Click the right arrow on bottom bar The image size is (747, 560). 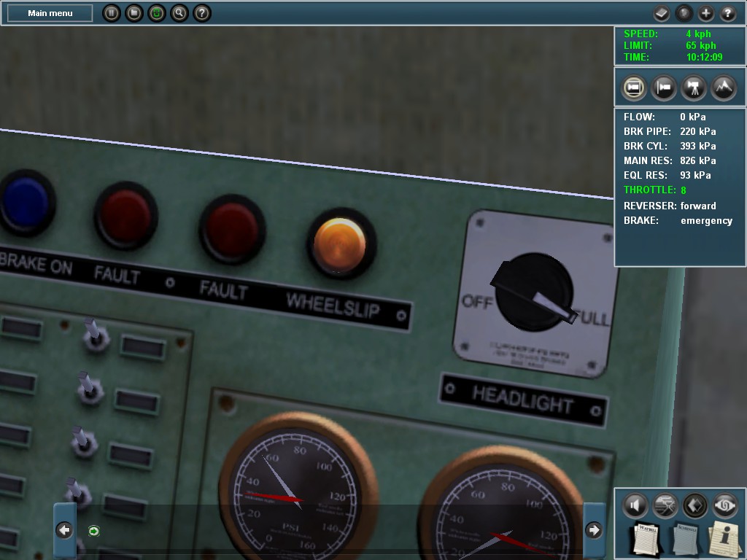tap(594, 530)
